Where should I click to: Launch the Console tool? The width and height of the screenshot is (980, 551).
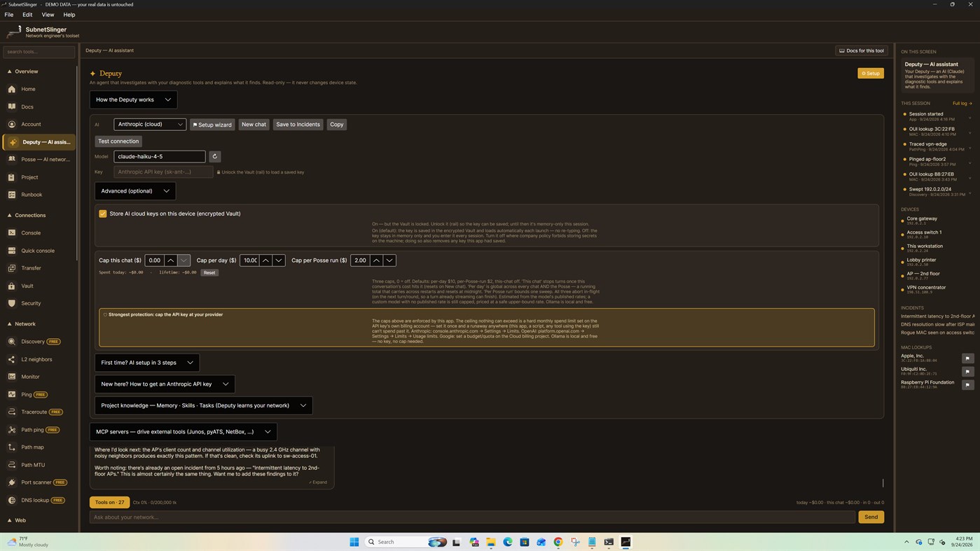[39, 233]
